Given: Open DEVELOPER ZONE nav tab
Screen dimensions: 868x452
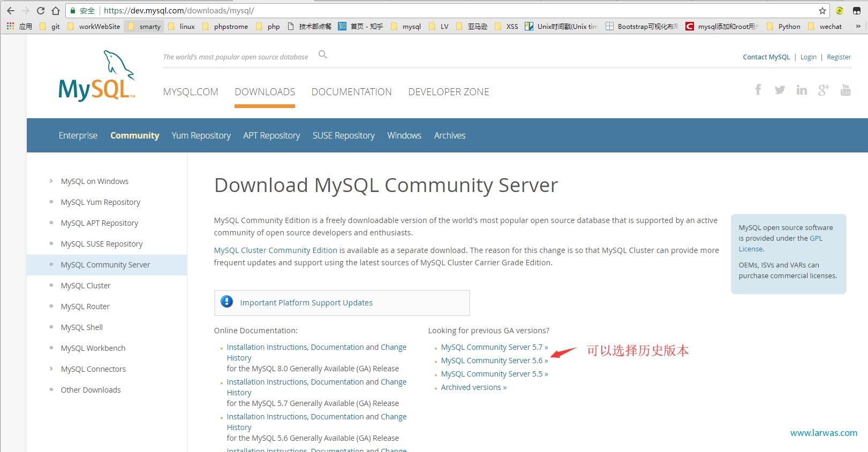Looking at the screenshot, I should click(449, 92).
